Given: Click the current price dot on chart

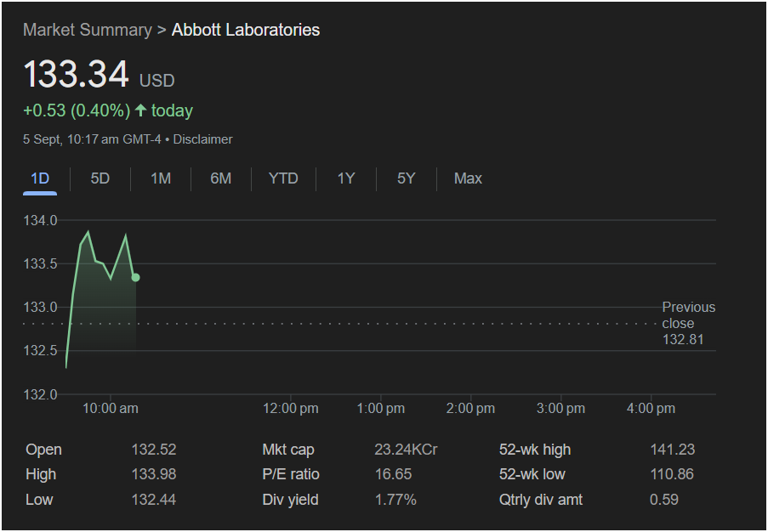Looking at the screenshot, I should pyautogui.click(x=136, y=278).
